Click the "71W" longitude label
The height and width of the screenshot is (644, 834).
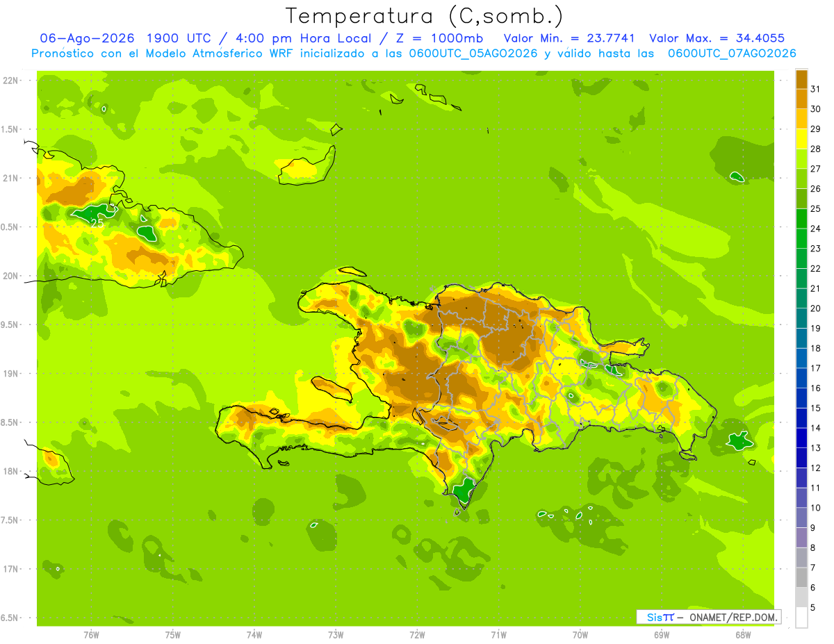[498, 635]
